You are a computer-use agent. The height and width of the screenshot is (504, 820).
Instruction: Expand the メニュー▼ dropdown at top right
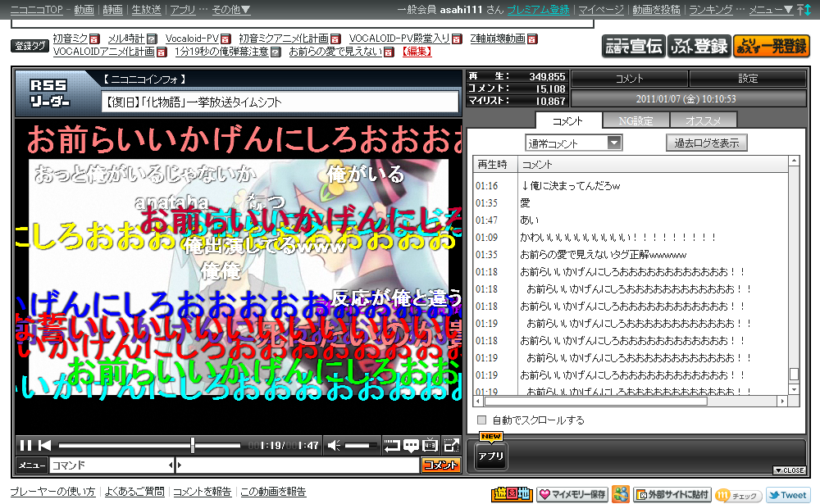[771, 9]
